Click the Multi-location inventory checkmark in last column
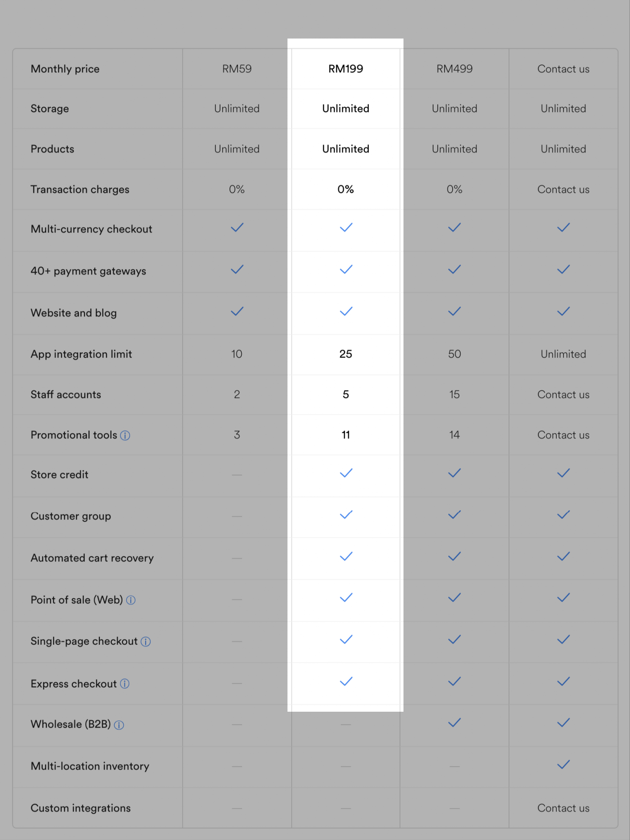This screenshot has width=630, height=840. click(563, 765)
